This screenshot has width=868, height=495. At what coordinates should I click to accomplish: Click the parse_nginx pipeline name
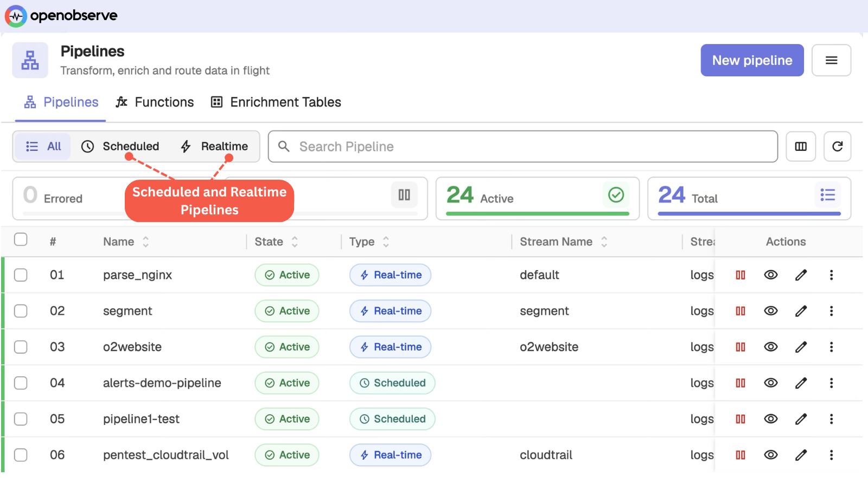[138, 275]
